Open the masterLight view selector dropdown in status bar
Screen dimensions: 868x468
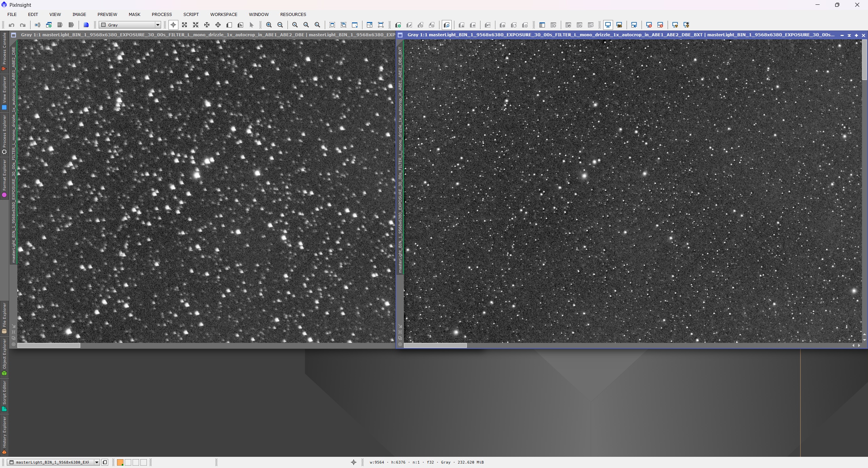click(x=54, y=462)
